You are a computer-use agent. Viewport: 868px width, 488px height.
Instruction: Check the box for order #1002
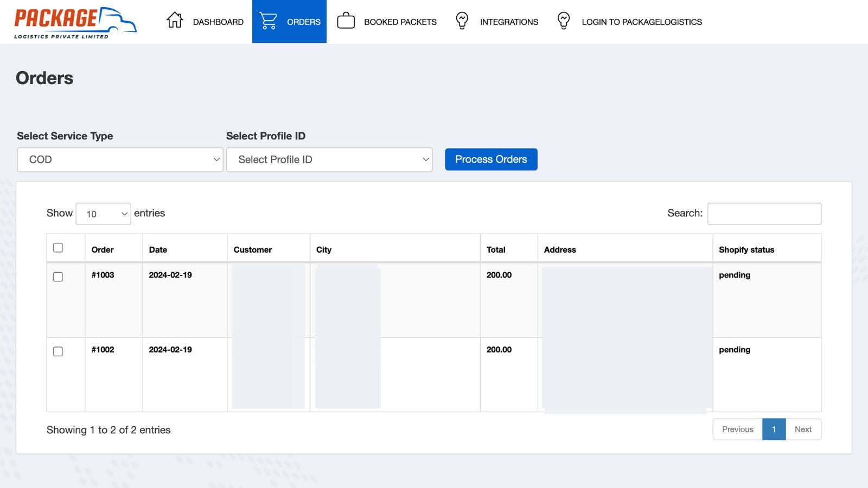click(x=58, y=352)
